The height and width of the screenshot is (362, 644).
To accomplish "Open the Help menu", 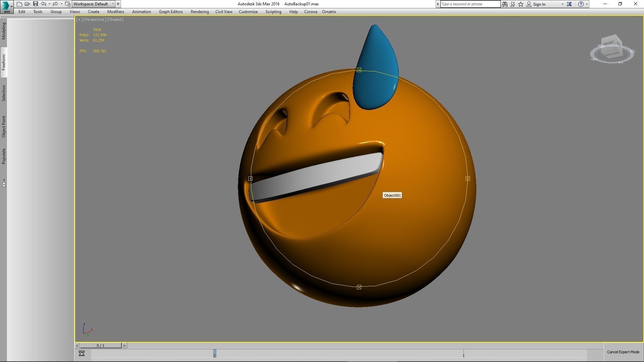I will point(293,12).
